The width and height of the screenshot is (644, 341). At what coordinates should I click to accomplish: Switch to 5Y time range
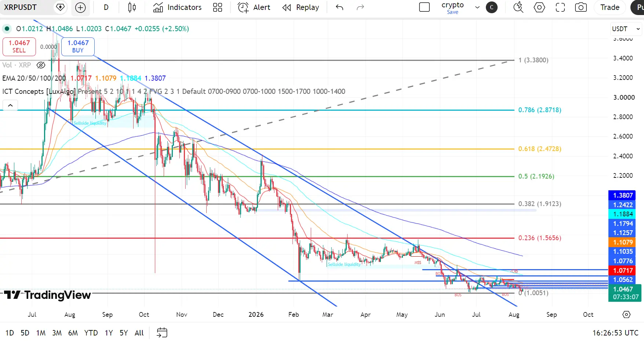coord(124,333)
